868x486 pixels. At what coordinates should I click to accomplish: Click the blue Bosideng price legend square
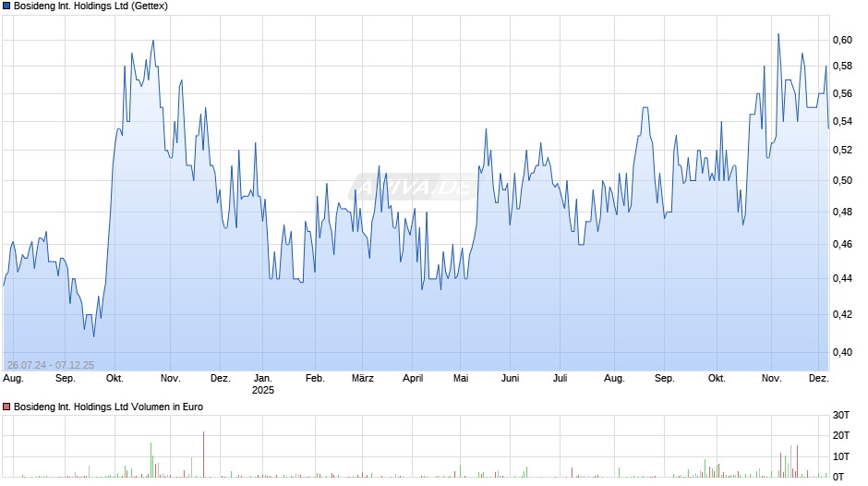point(6,6)
